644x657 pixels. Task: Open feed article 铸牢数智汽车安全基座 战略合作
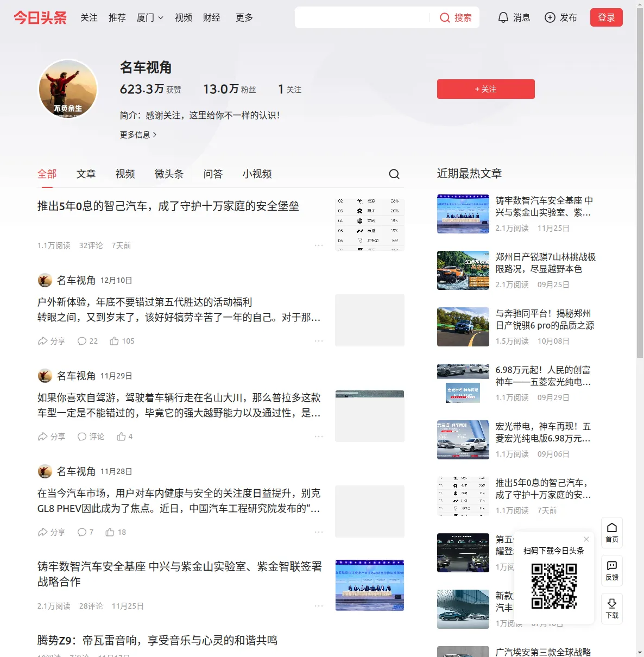click(x=180, y=574)
